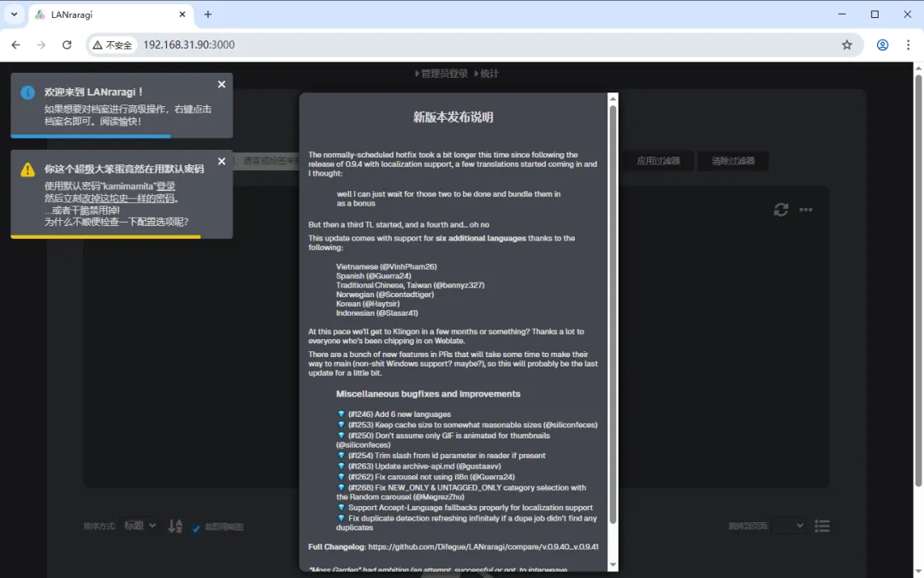Screen dimensions: 924x578
Task: Click the refresh icon in the archive panel
Action: point(780,210)
